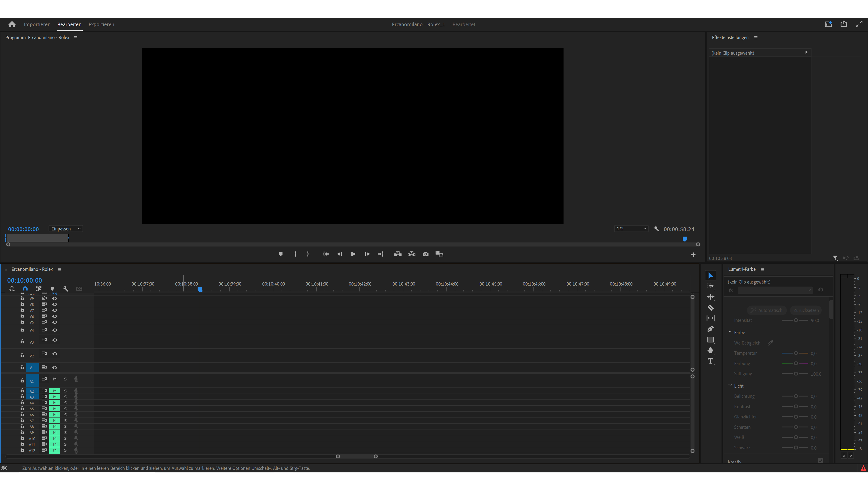Click the Export Frame camera icon
This screenshot has height=488, width=868.
coord(426,254)
